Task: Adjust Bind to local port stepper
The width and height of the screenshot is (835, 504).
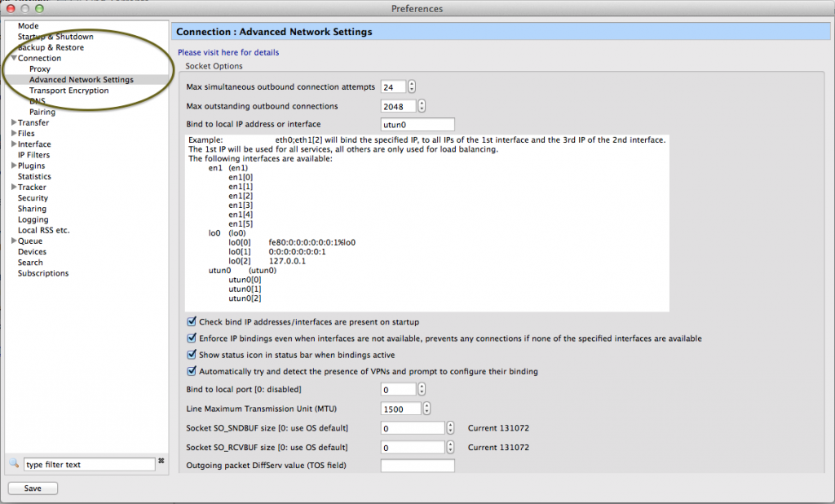Action: 422,390
